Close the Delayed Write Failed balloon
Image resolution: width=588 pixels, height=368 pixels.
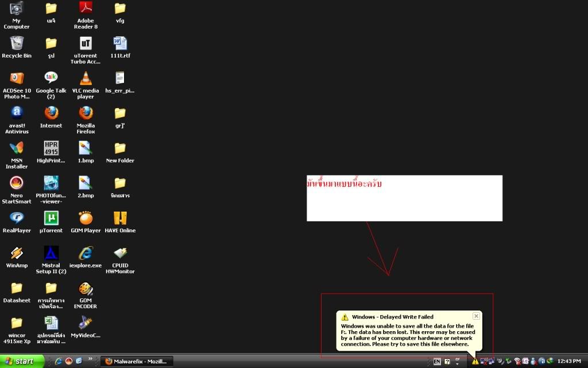[x=476, y=316]
